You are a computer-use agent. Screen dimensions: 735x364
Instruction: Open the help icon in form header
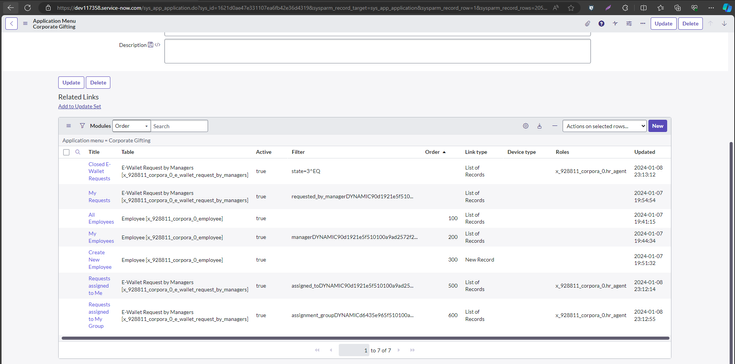coord(601,23)
